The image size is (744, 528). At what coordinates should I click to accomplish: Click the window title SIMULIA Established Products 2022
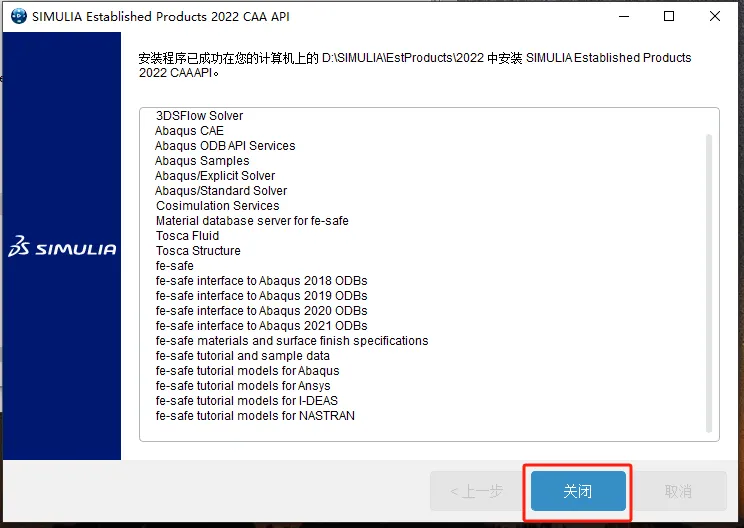161,17
